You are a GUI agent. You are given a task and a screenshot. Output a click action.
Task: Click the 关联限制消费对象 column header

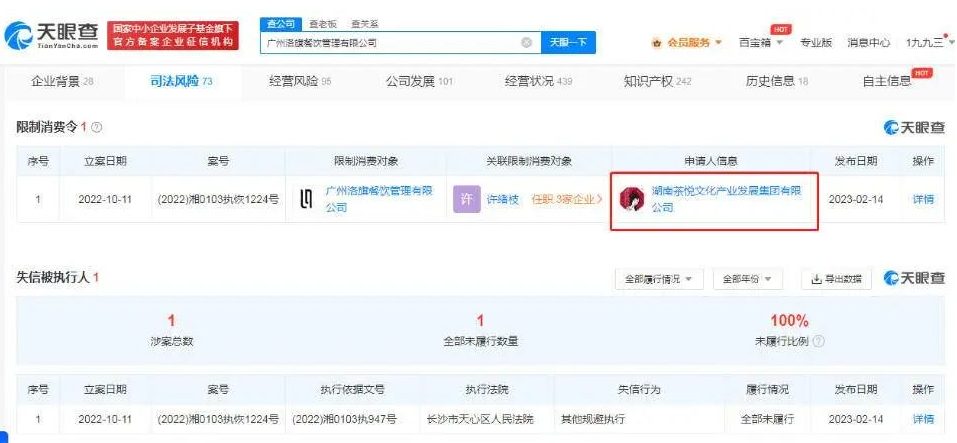tap(529, 161)
